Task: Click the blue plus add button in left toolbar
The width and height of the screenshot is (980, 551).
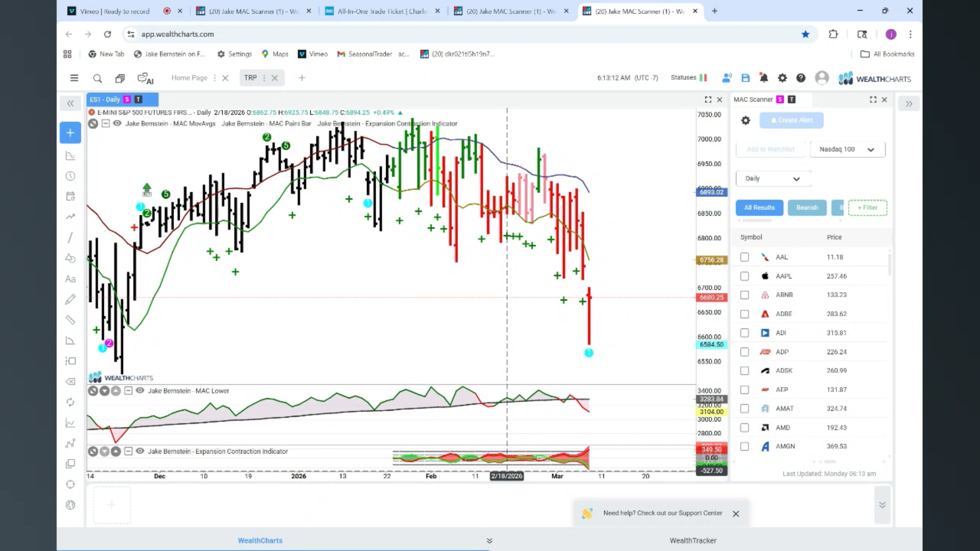Action: pos(70,133)
